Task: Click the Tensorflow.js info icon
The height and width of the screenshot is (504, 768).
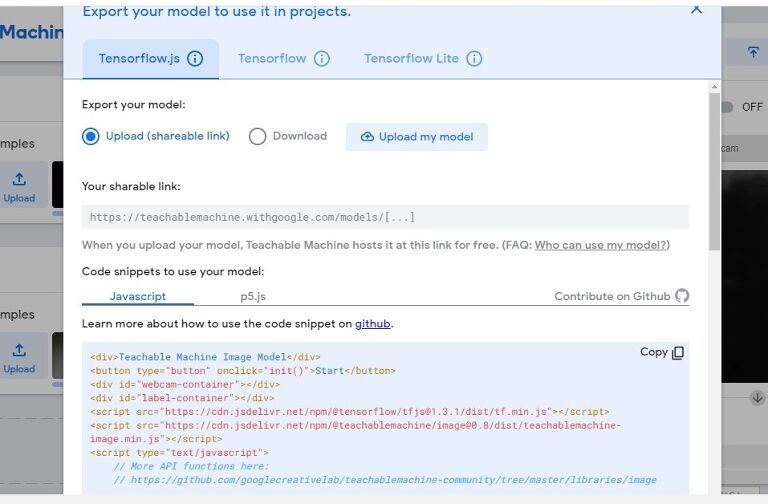Action: (x=195, y=59)
